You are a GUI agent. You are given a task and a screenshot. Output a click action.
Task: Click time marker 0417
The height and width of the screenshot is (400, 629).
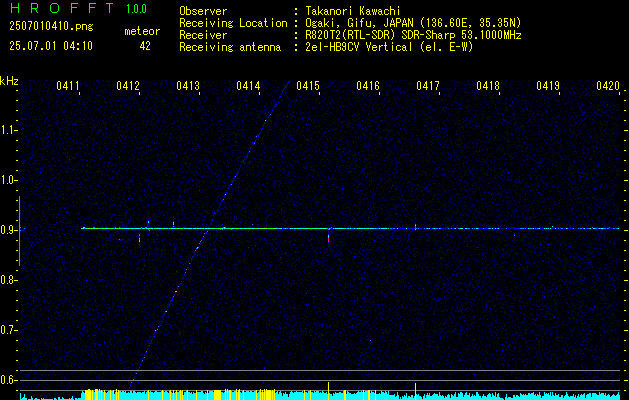(x=428, y=86)
